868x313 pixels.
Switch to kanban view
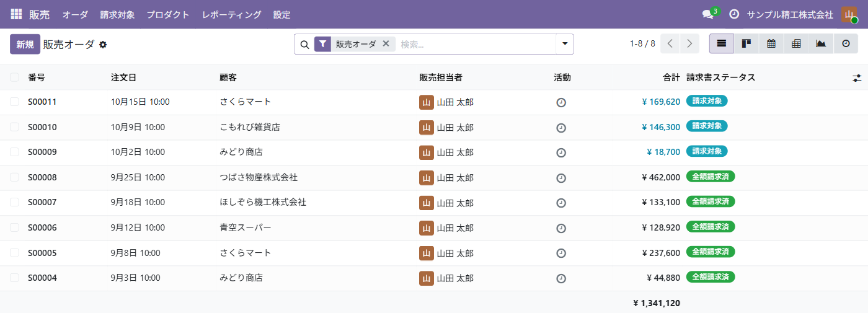[x=746, y=44]
